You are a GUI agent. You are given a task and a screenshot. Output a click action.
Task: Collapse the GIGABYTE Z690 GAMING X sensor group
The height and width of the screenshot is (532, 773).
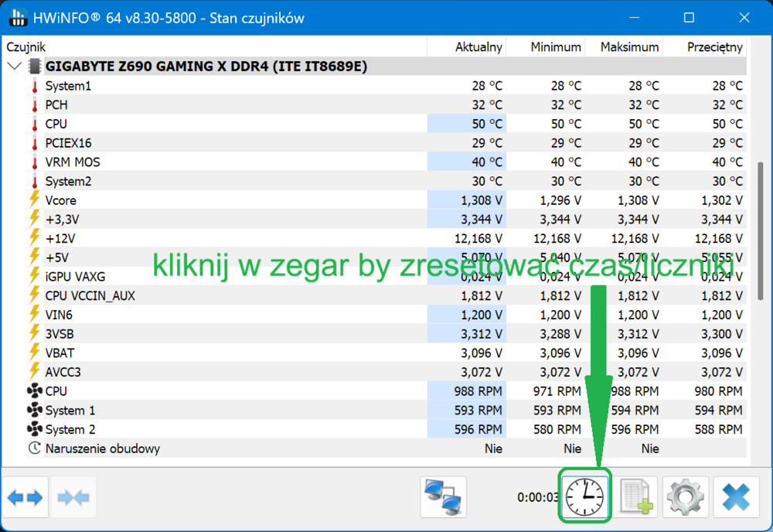(15, 66)
